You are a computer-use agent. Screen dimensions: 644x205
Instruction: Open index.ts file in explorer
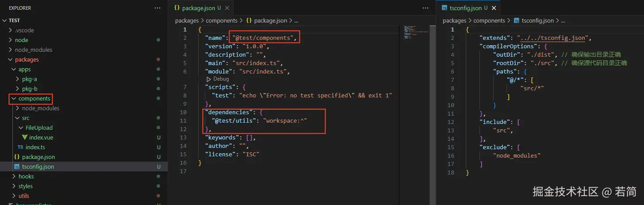point(35,147)
